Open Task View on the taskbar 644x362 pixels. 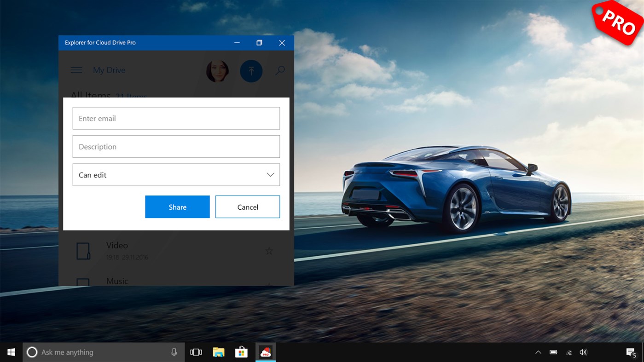196,352
